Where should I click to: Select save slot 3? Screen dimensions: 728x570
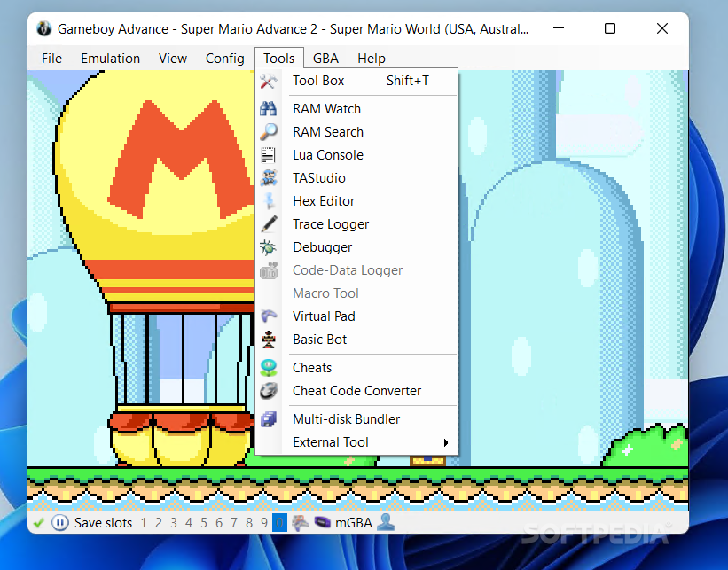[x=174, y=523]
